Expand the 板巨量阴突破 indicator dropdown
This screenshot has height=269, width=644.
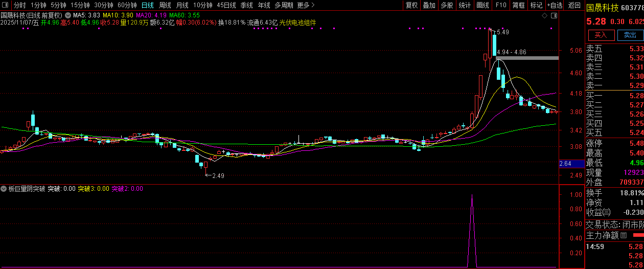coord(4,189)
